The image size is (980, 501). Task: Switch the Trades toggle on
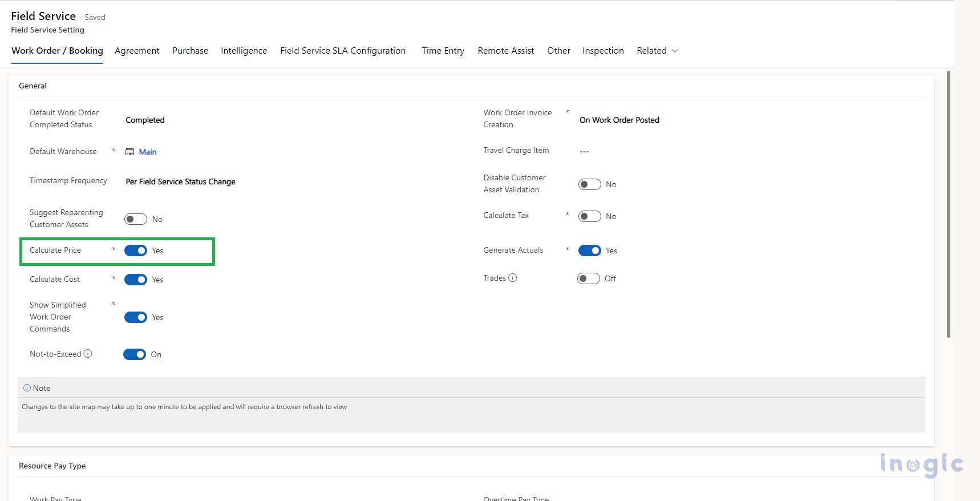[x=588, y=278]
